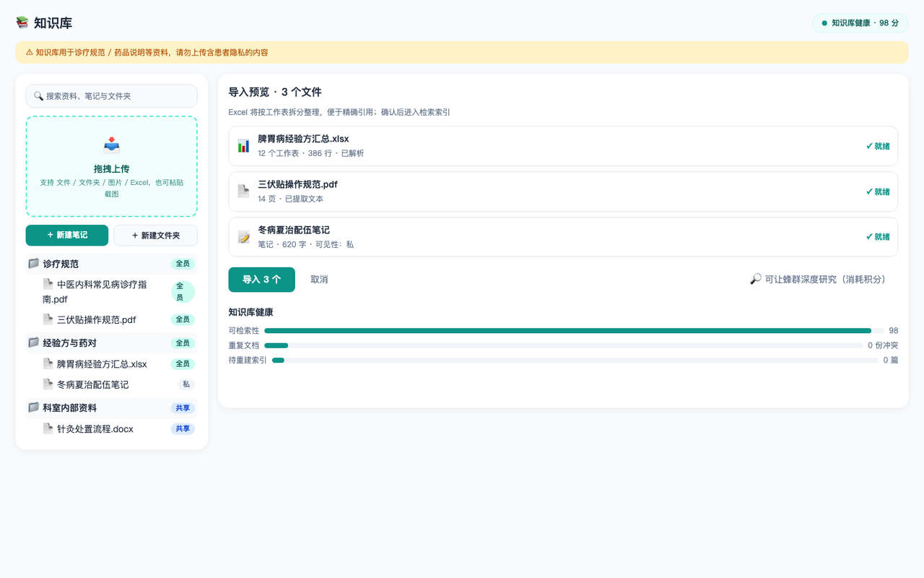The width and height of the screenshot is (924, 578).
Task: Click the text 12 个工作表 · 386 行 · 已解析
Action: (x=311, y=154)
